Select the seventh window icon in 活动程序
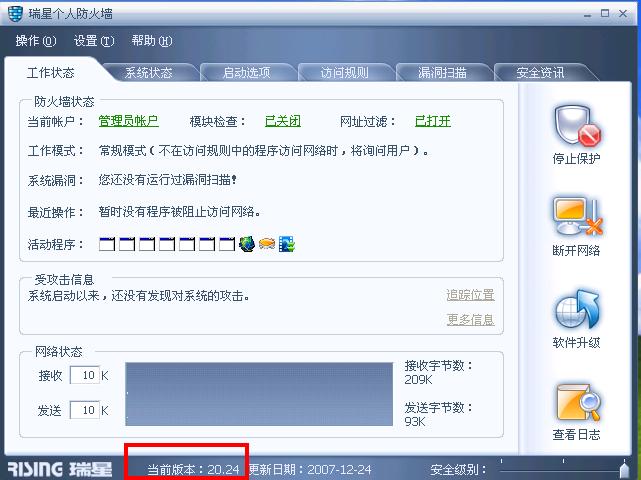641x480 pixels. pyautogui.click(x=227, y=244)
